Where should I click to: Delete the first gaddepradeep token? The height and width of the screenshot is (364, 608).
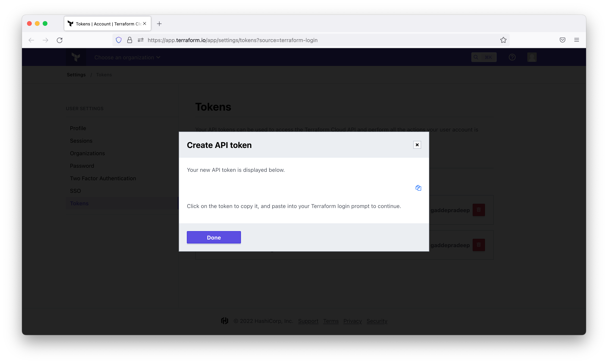[478, 210]
